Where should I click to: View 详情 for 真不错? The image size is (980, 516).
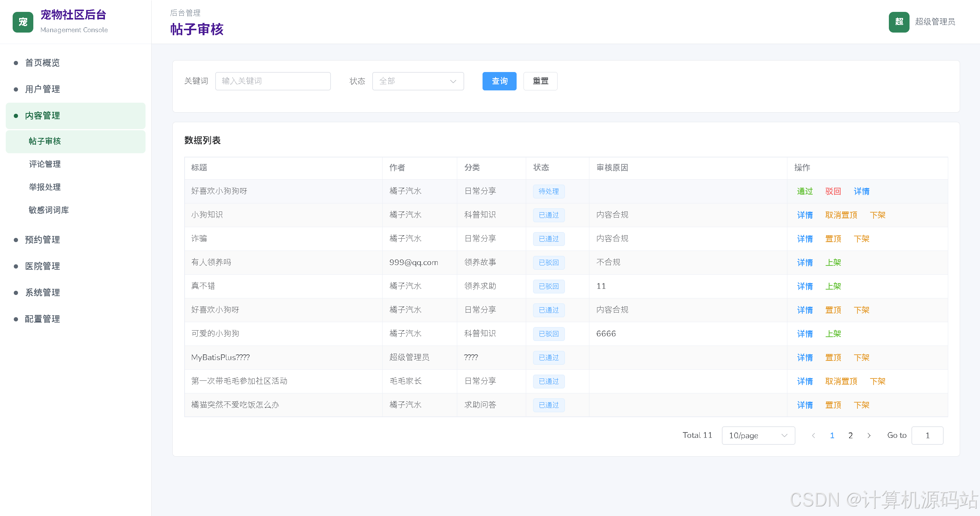coord(805,287)
